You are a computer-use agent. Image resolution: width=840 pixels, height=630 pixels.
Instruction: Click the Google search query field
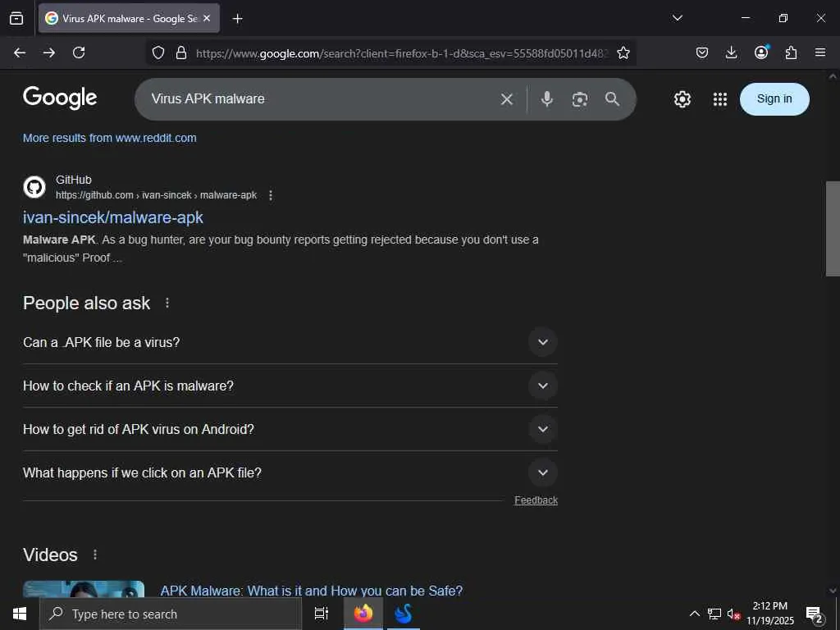(322, 99)
